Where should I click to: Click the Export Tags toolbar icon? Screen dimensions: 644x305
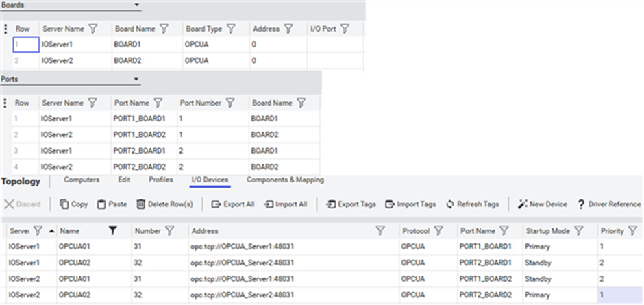(331, 204)
